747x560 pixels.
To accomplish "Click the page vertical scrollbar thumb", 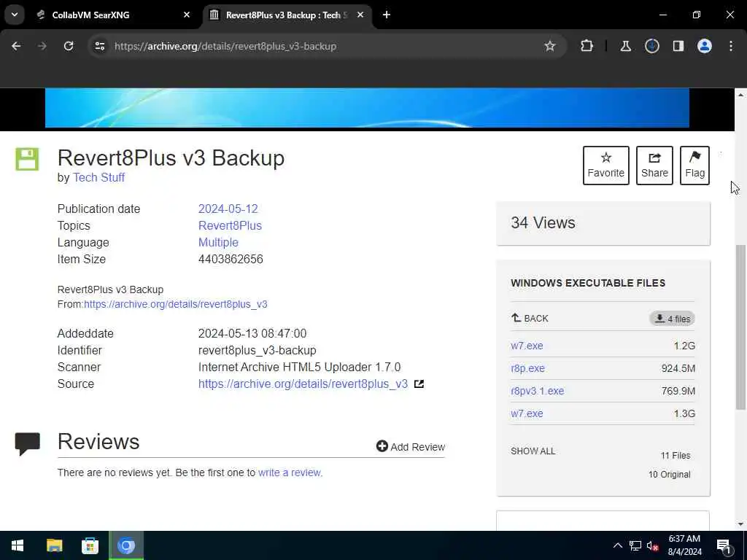I will click(x=740, y=327).
